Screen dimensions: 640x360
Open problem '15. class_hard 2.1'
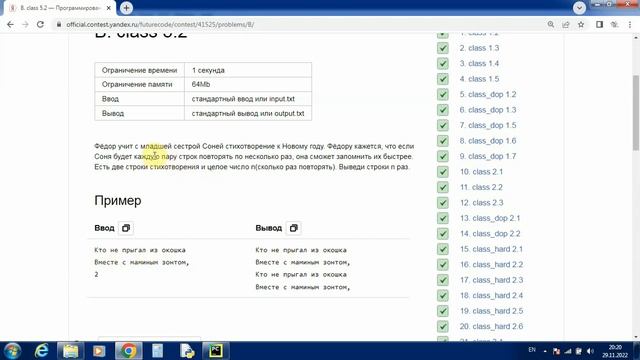click(x=491, y=249)
